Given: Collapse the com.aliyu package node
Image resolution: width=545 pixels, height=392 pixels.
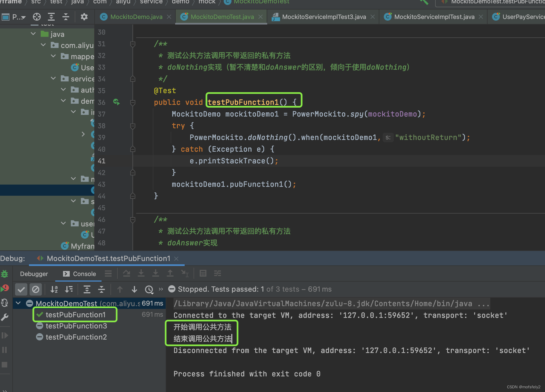Looking at the screenshot, I should point(43,45).
